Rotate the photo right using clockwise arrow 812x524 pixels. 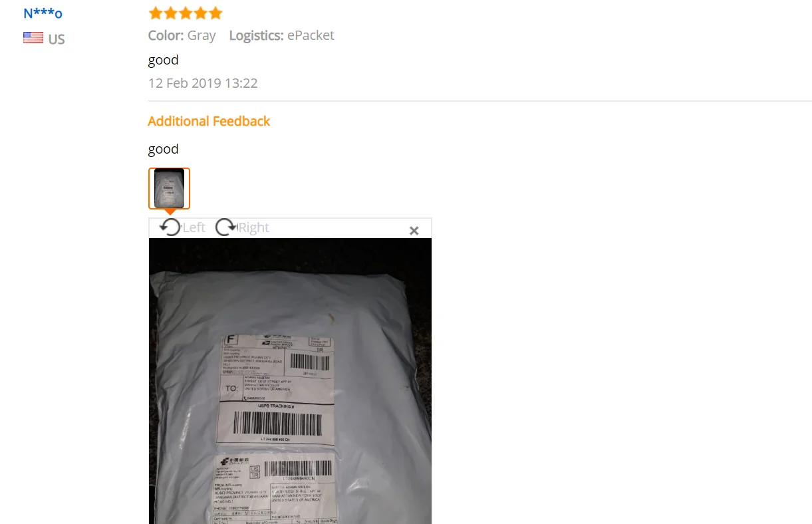pyautogui.click(x=226, y=227)
